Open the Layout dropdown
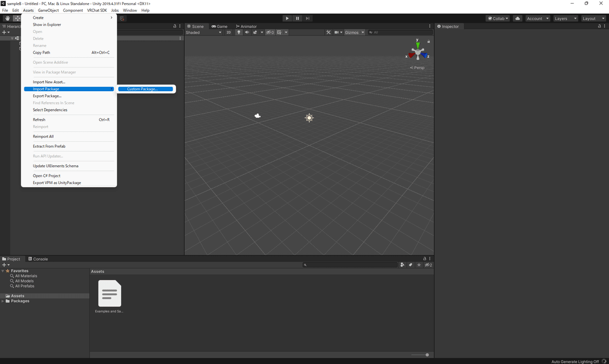Screen dimensions: 609x364 593,18
